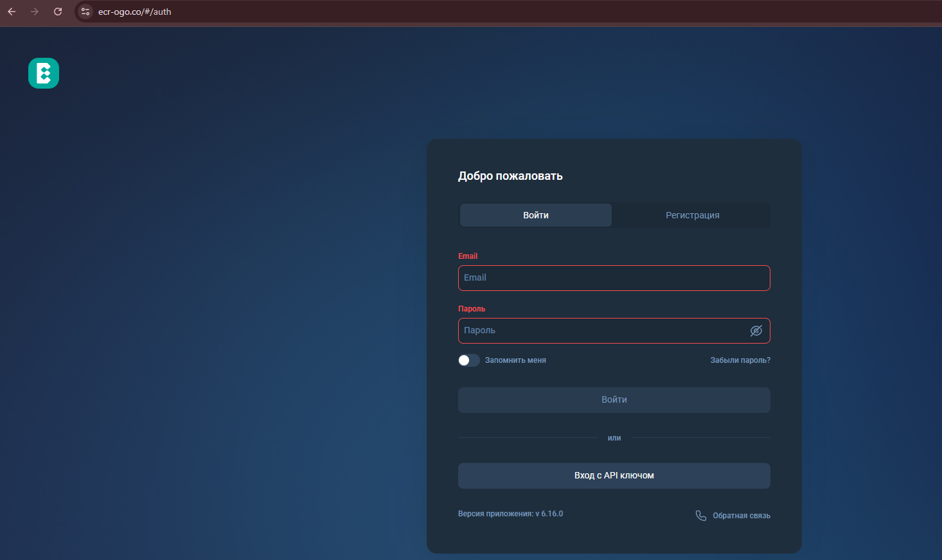Show password with the eye icon
Screen dimensions: 942x560
(756, 331)
